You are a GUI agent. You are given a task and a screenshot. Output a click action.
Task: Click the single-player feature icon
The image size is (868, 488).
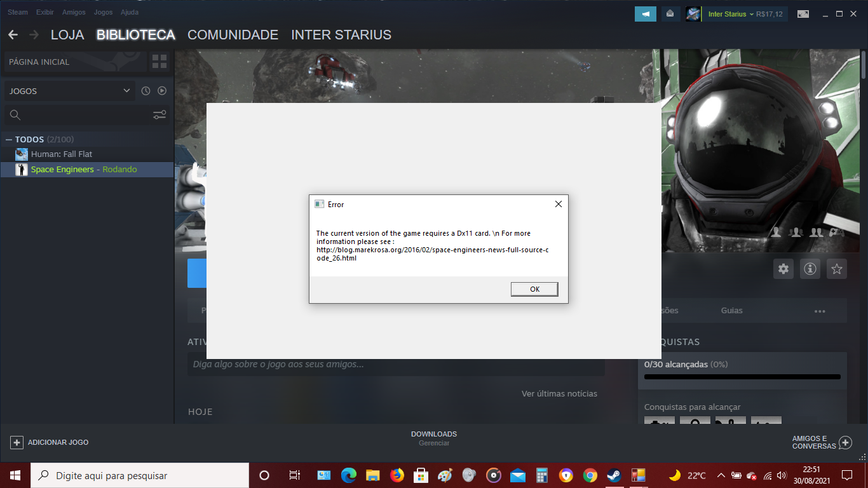coord(776,233)
